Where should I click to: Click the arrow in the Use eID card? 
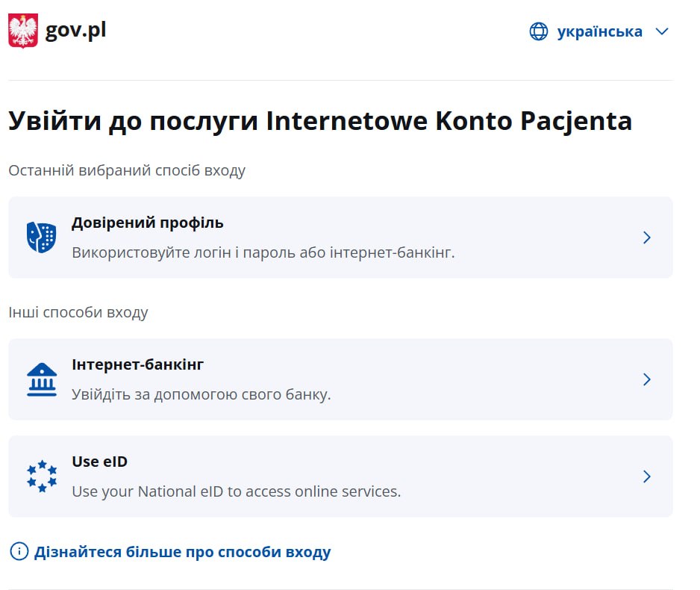coord(646,476)
